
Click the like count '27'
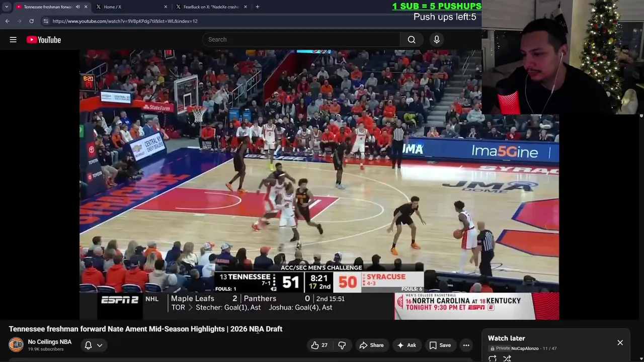tap(325, 345)
